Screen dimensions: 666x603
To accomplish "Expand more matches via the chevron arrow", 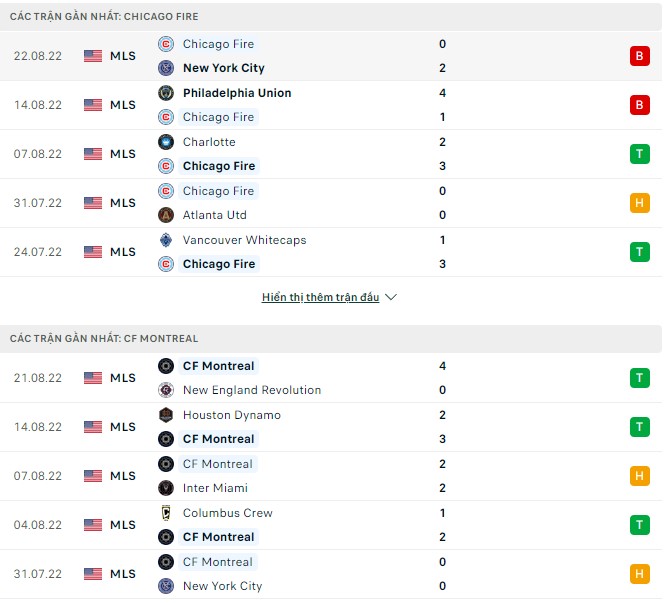I will 391,298.
